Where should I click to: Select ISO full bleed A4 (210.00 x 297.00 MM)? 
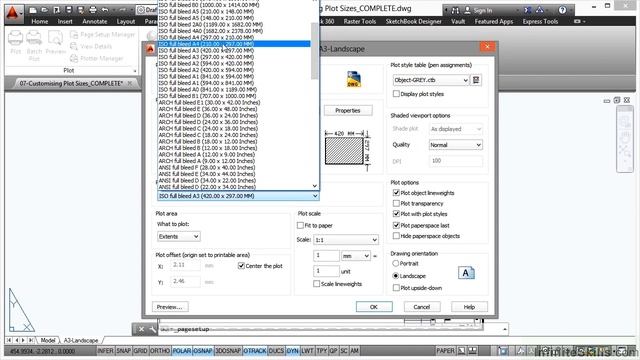click(234, 44)
